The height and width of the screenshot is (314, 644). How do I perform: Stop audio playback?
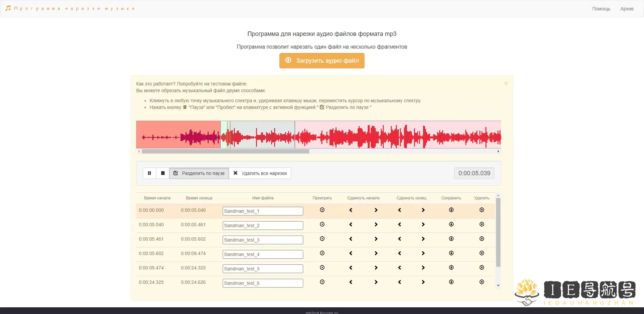coord(163,173)
